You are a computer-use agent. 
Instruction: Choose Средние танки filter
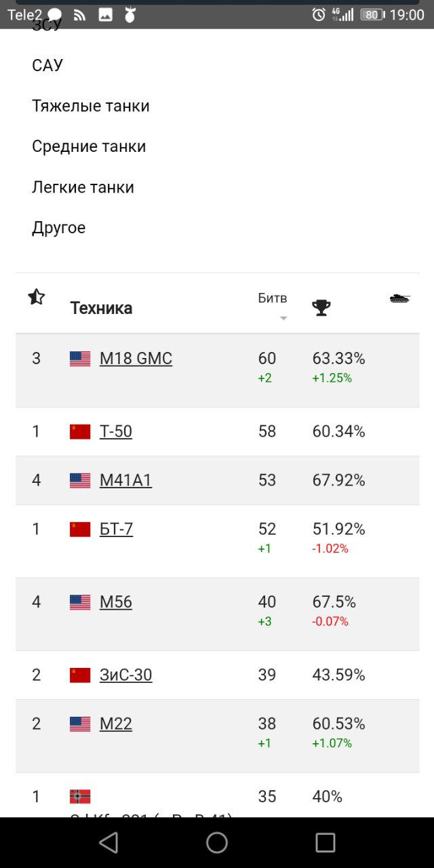[89, 147]
